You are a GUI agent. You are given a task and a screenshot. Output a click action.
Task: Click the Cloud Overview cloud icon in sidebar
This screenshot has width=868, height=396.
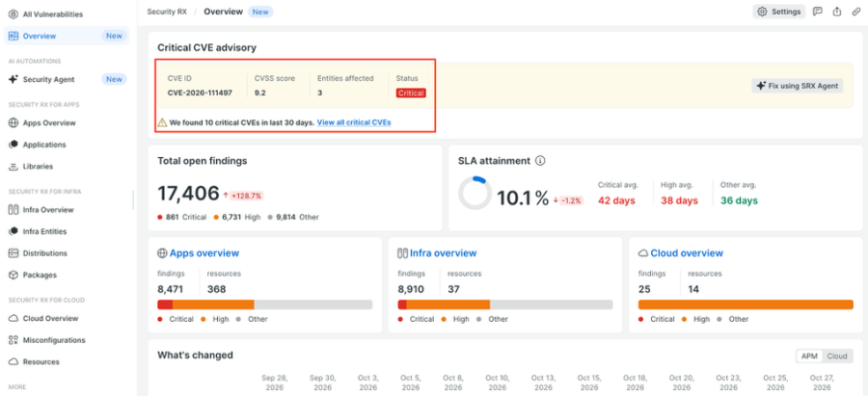[x=14, y=319]
